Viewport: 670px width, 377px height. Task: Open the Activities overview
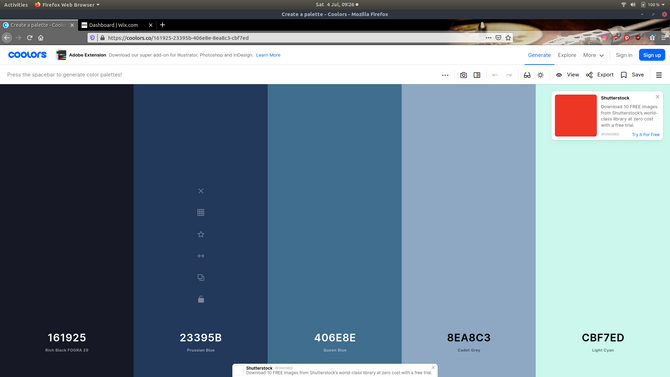click(16, 5)
